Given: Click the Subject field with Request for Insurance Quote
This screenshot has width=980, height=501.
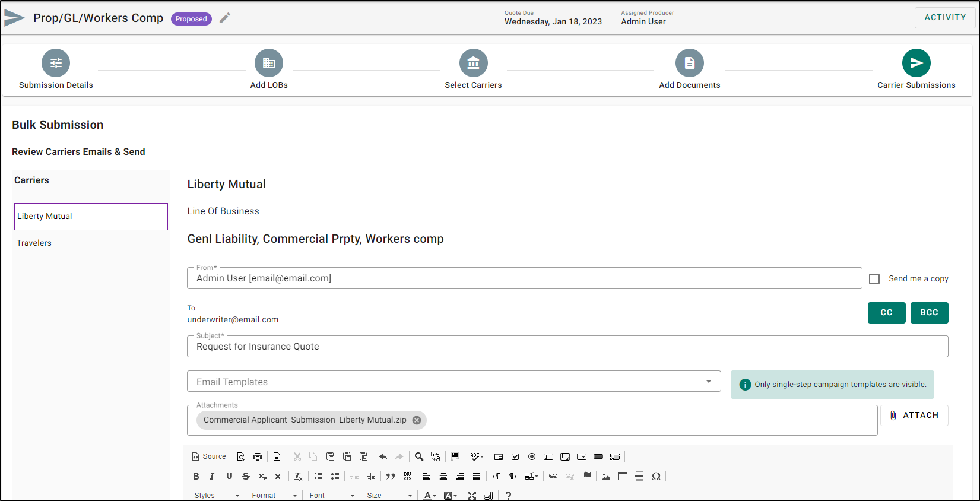Looking at the screenshot, I should pos(567,347).
